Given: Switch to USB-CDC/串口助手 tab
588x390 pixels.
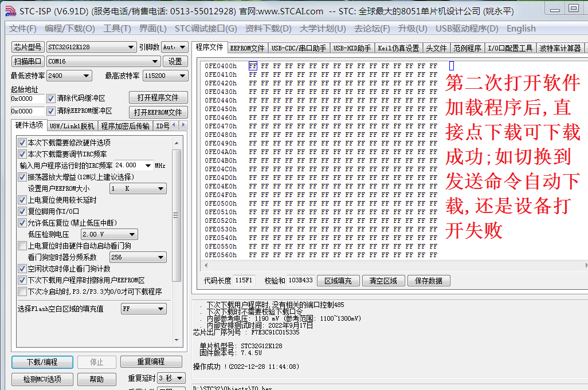Looking at the screenshot, I should coord(299,48).
